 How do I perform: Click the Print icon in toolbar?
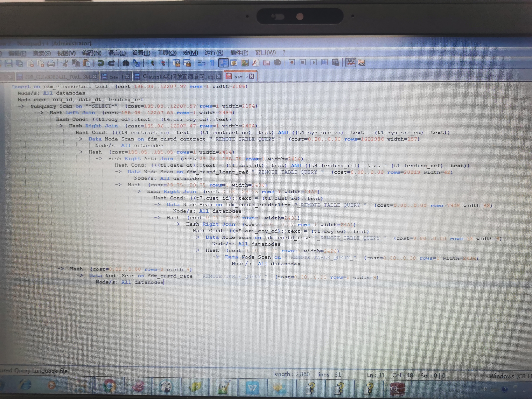pyautogui.click(x=51, y=63)
